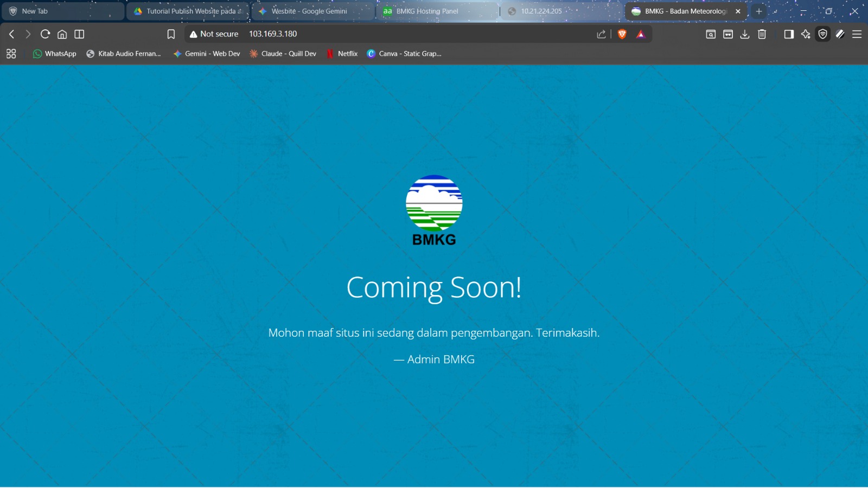Click the window search icon in toolbar

point(711,34)
